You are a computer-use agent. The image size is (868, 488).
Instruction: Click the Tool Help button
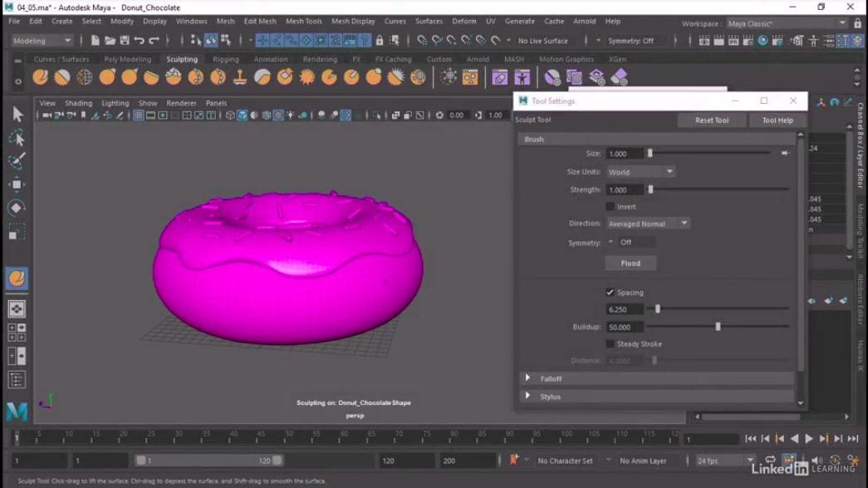click(777, 120)
